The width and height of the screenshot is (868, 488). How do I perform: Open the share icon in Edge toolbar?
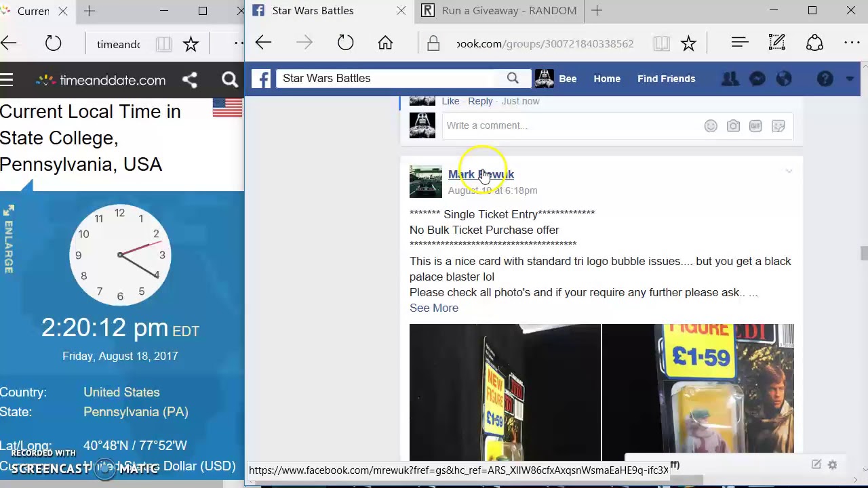[x=814, y=43]
